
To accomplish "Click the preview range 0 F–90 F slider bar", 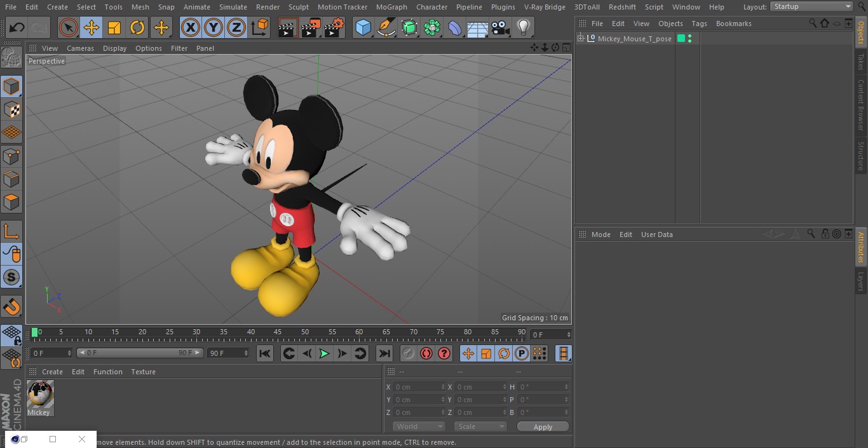I will 140,353.
